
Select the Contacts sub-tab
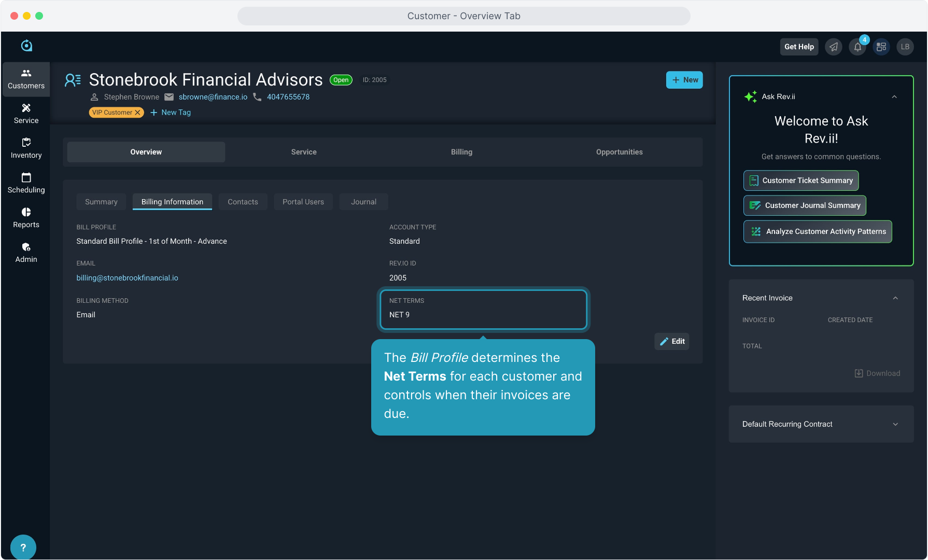coord(243,202)
